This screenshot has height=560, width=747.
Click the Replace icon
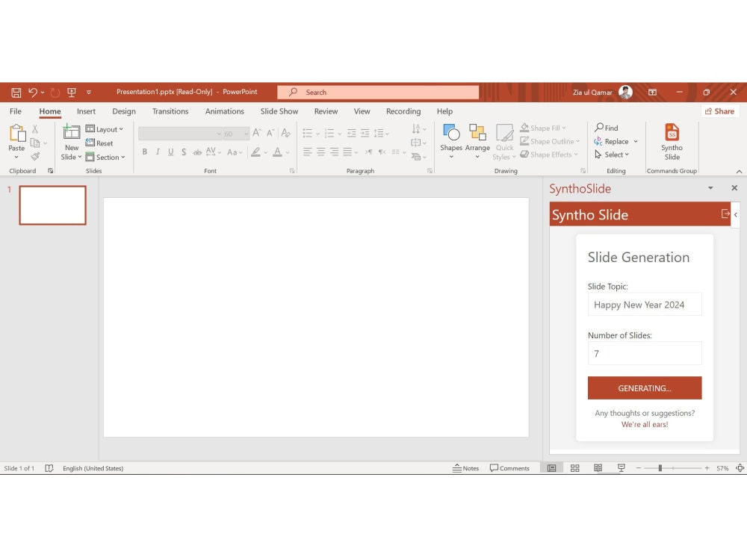[x=613, y=141]
